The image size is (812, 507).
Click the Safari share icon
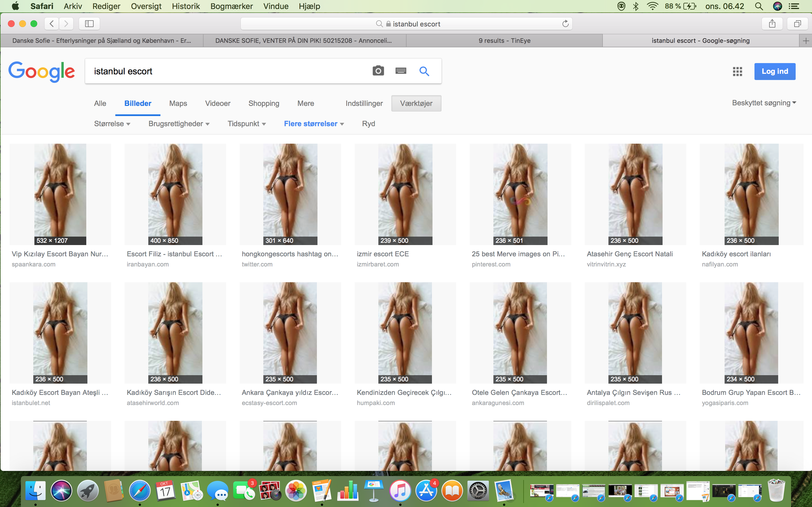point(772,24)
